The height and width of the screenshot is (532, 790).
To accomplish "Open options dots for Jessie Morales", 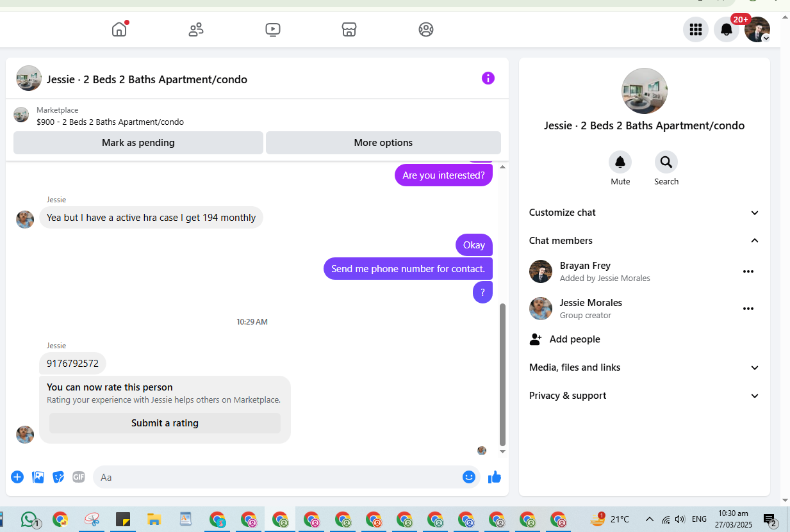I will coord(748,309).
